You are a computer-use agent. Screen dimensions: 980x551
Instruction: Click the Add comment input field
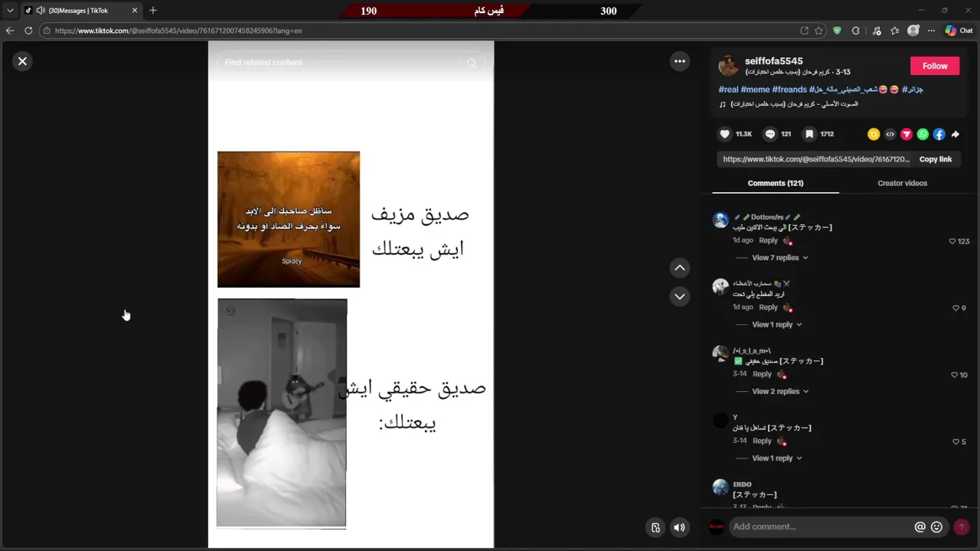(x=821, y=527)
